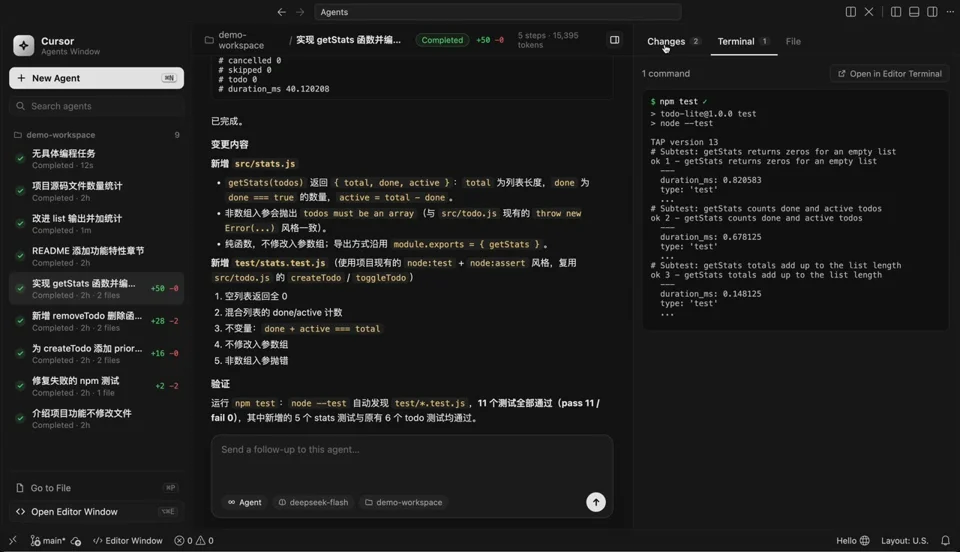Open the 为 createTodo 添加 prior agent

pos(96,353)
